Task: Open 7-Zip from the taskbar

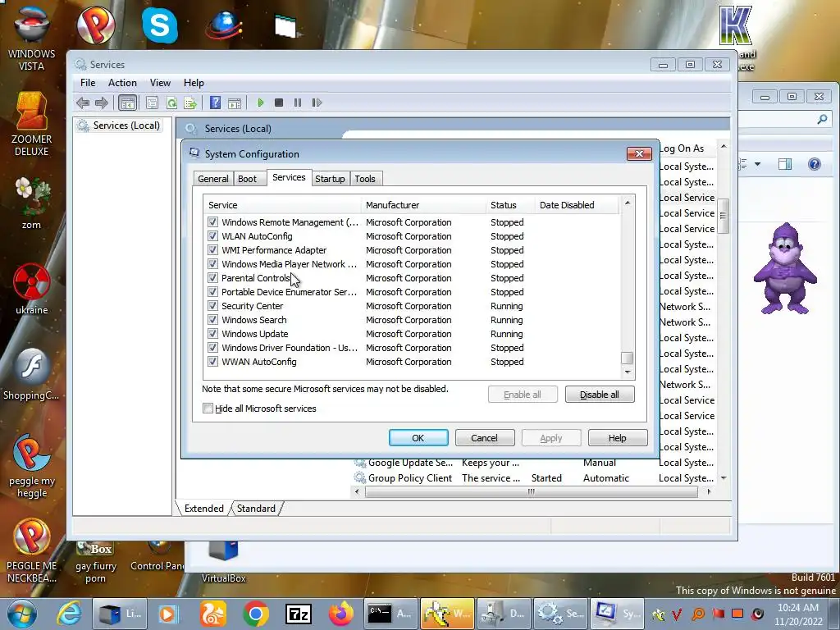Action: [299, 614]
